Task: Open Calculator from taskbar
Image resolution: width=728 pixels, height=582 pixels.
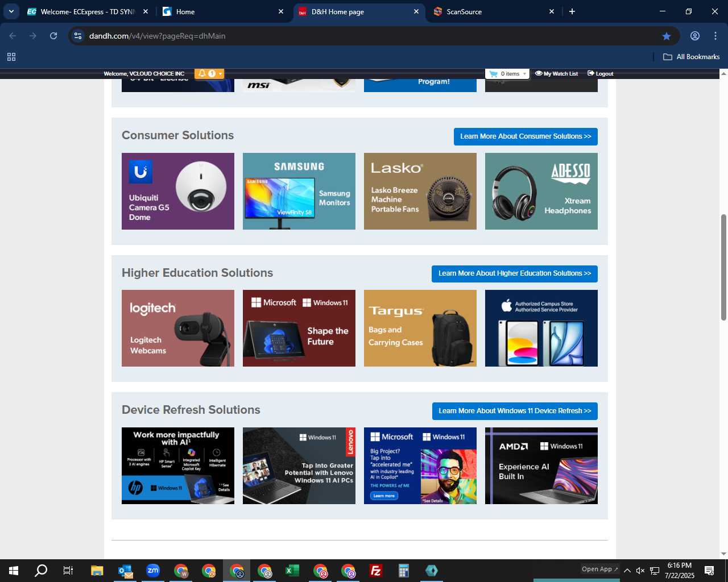Action: [404, 571]
